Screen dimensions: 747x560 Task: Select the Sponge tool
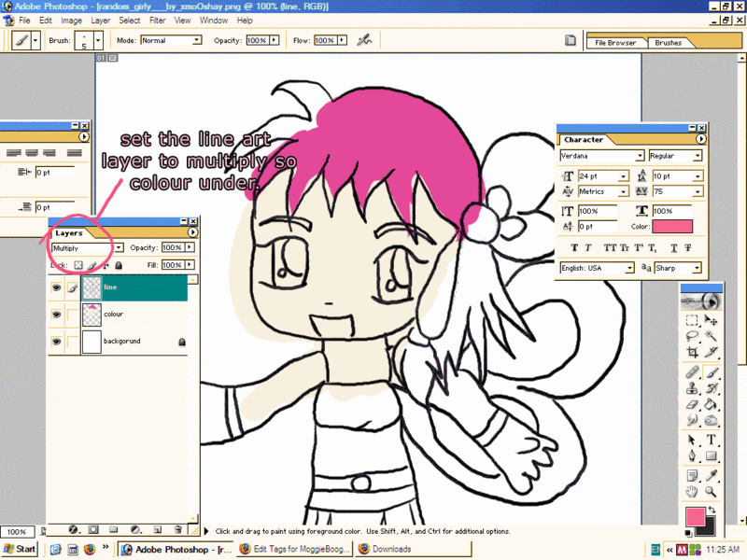coord(711,421)
